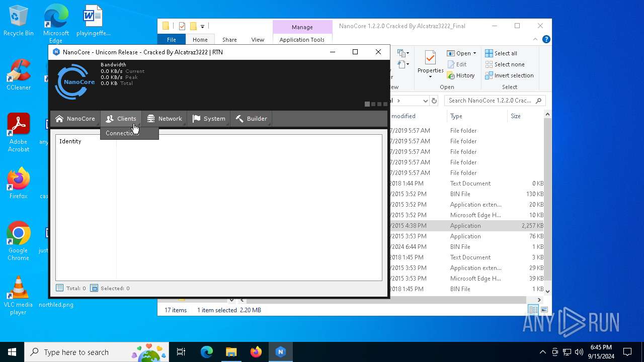Click the Explorer address refresh icon
The image size is (644, 362).
[434, 101]
